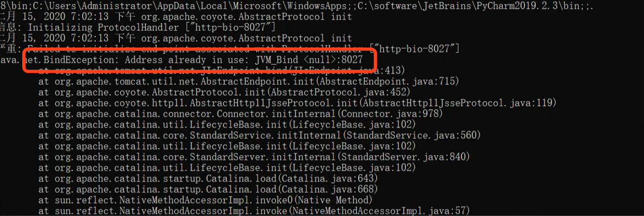Click the first AbstractProtocol init timestamp line
The image size is (644, 216).
tap(176, 17)
